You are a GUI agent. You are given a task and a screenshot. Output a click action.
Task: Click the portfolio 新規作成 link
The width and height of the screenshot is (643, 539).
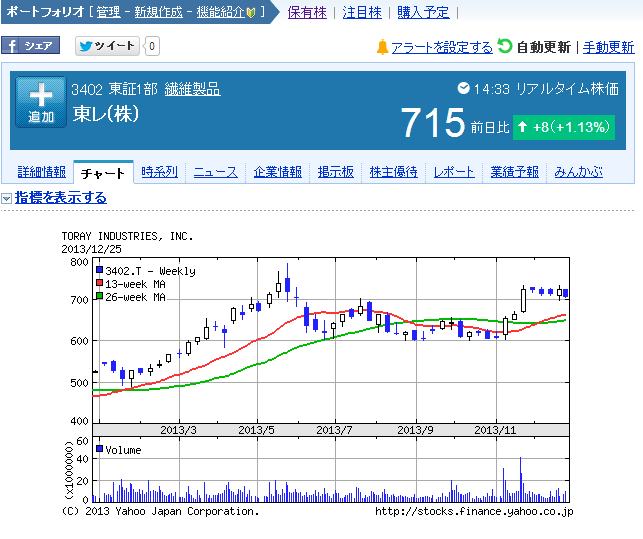[x=159, y=12]
